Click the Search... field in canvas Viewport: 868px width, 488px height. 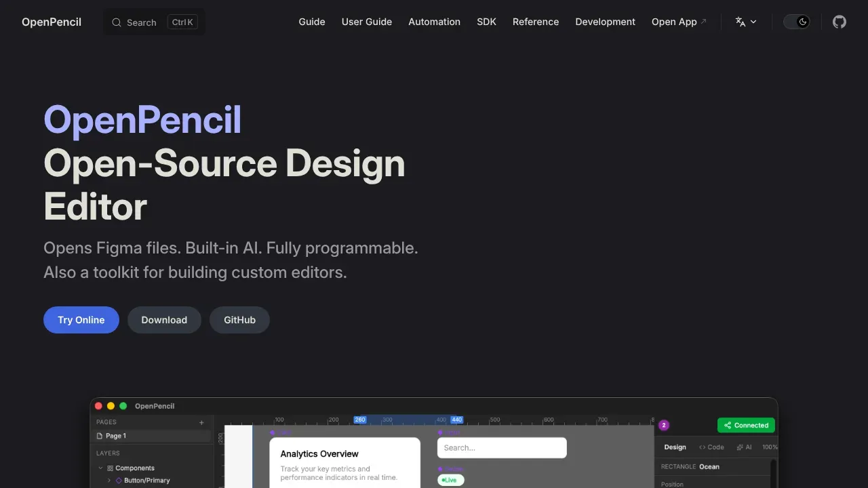coord(502,448)
